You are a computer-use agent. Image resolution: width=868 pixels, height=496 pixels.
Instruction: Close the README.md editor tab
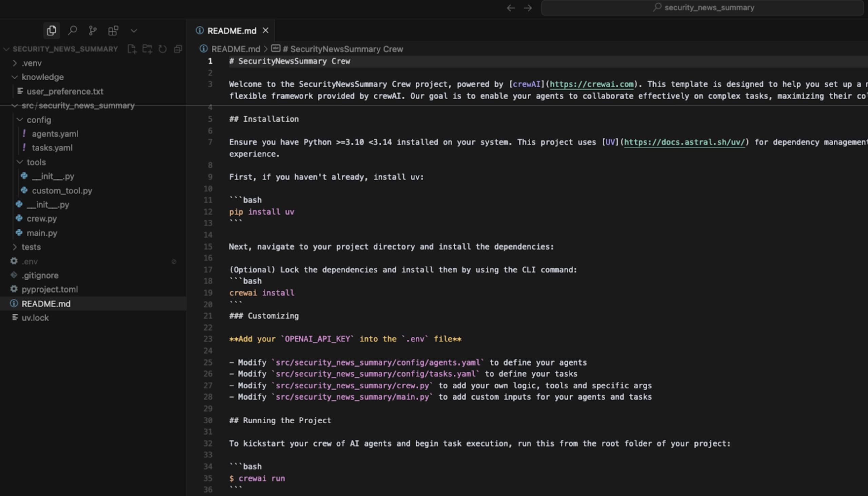265,31
